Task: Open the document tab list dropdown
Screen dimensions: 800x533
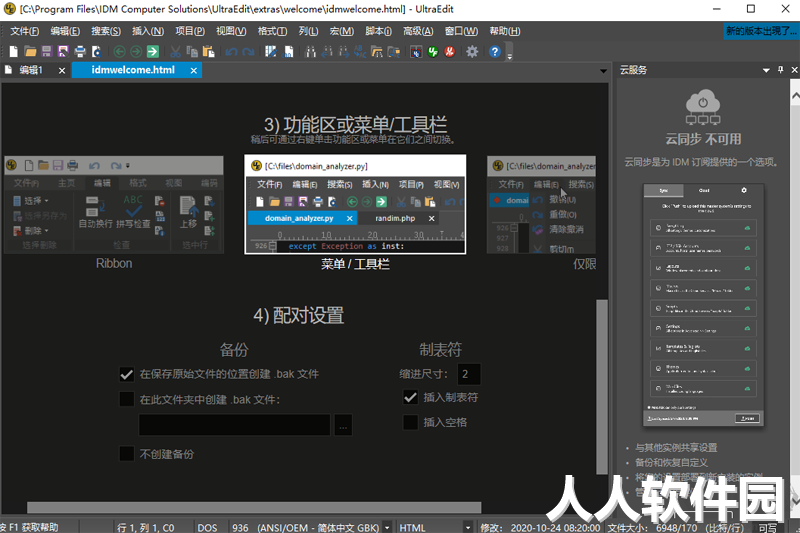Action: (x=603, y=71)
